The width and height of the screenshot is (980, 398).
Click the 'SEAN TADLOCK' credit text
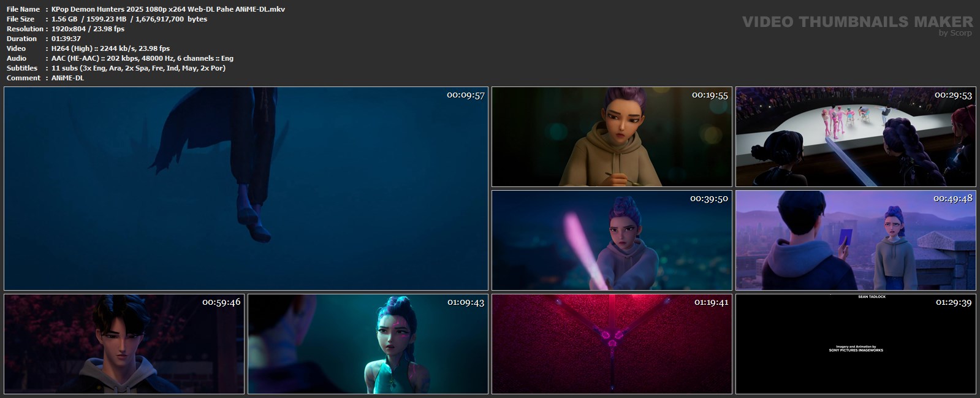pyautogui.click(x=872, y=297)
